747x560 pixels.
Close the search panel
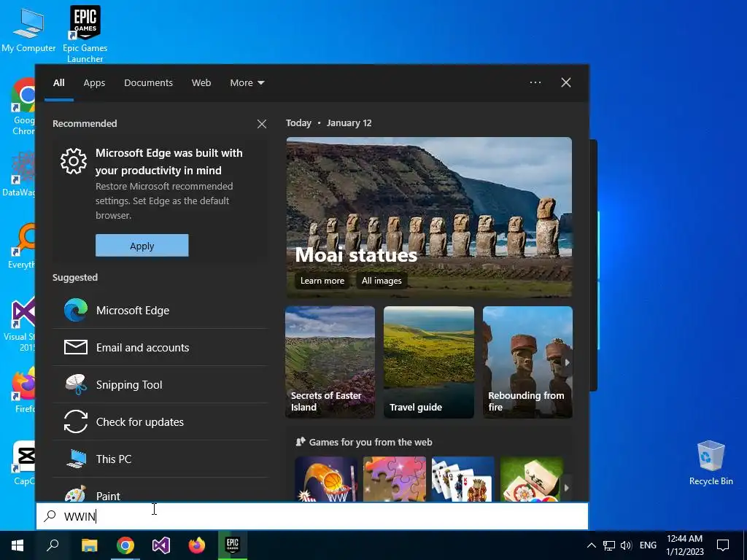(566, 82)
